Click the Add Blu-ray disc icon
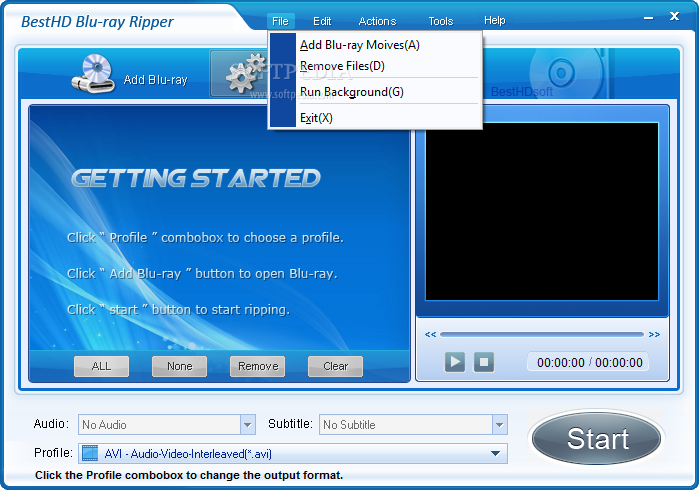699x490 pixels. coord(94,74)
